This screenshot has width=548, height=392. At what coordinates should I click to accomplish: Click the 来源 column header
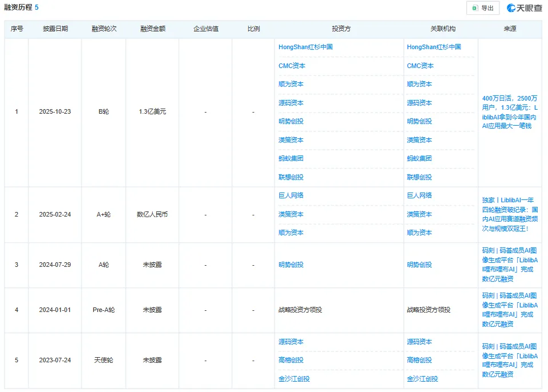point(510,29)
